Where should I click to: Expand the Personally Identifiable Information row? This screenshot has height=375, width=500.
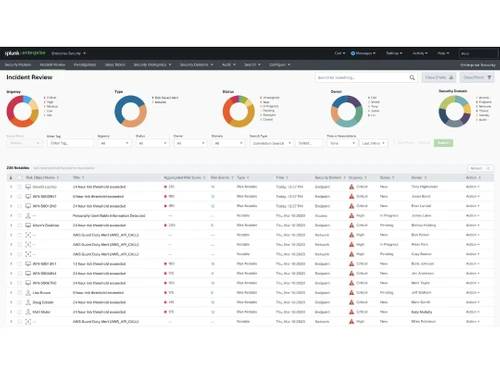[11, 216]
